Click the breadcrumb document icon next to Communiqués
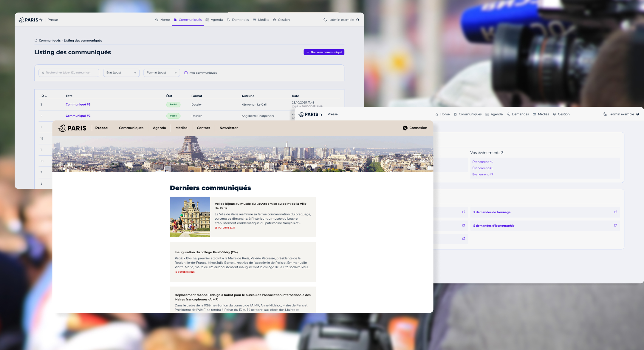The image size is (644, 350). click(36, 41)
